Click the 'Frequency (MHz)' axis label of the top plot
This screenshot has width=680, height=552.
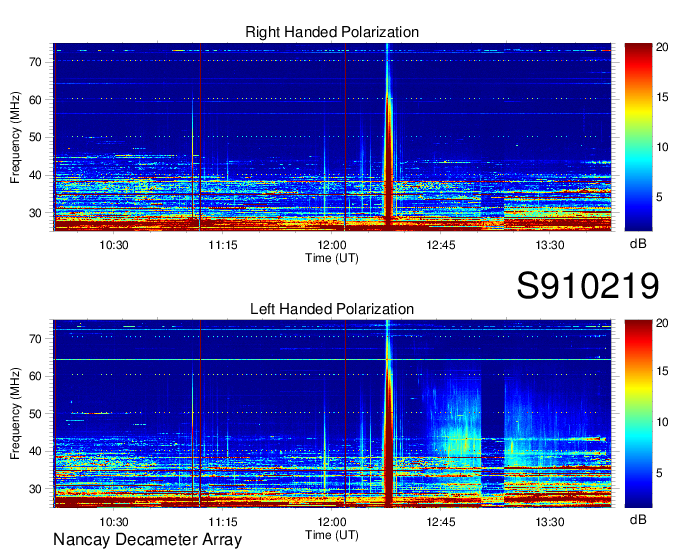point(15,137)
